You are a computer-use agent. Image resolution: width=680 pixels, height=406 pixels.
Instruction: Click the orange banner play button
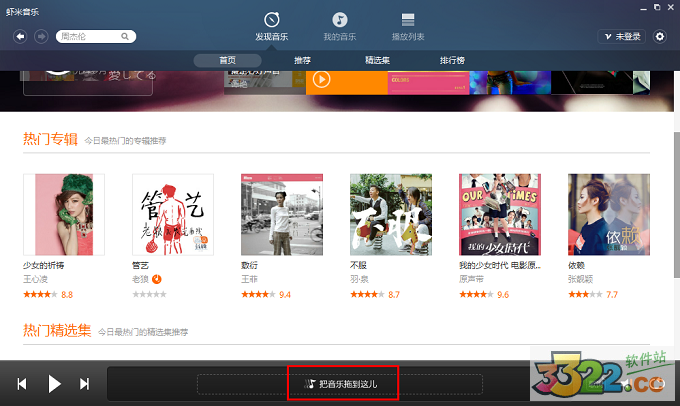[x=321, y=79]
